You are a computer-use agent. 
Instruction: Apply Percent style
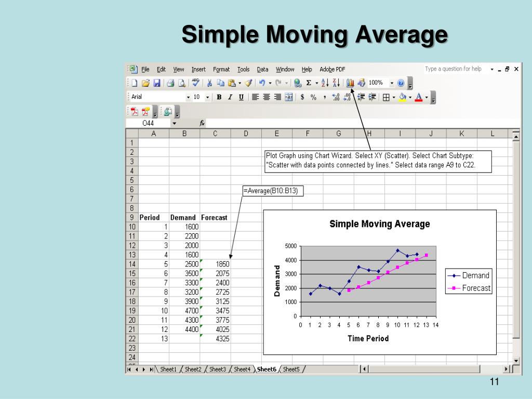(313, 97)
